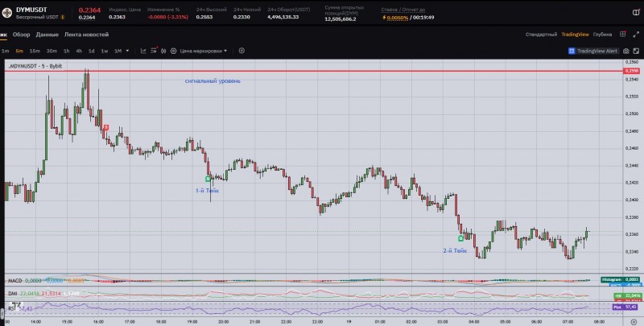This screenshot has width=644, height=326.
Task: Click the green marker at 1-й Тейк
Action: click(x=208, y=179)
